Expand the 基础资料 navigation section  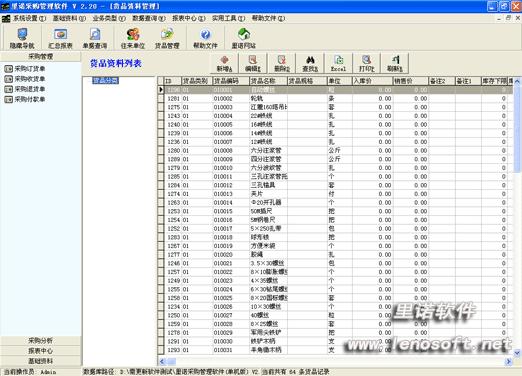(41, 361)
